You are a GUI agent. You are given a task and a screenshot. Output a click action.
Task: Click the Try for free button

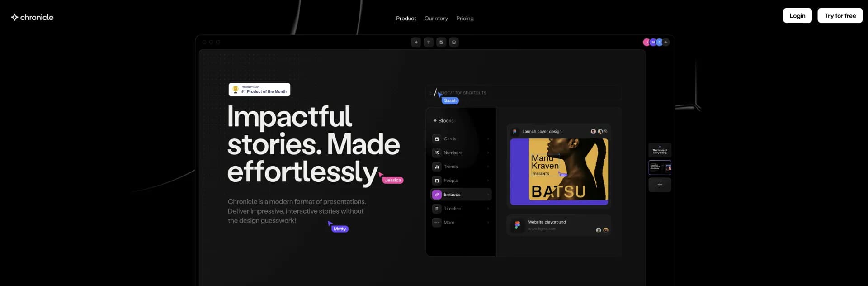840,15
